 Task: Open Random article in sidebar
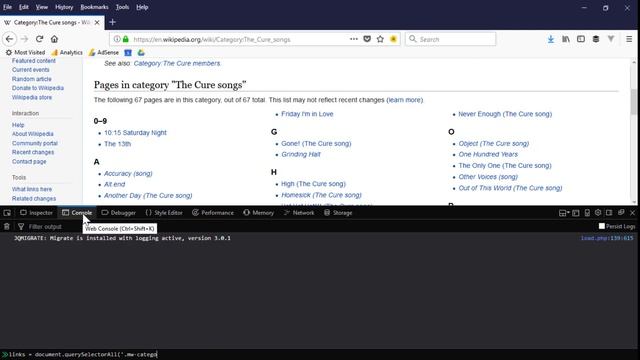(x=31, y=79)
